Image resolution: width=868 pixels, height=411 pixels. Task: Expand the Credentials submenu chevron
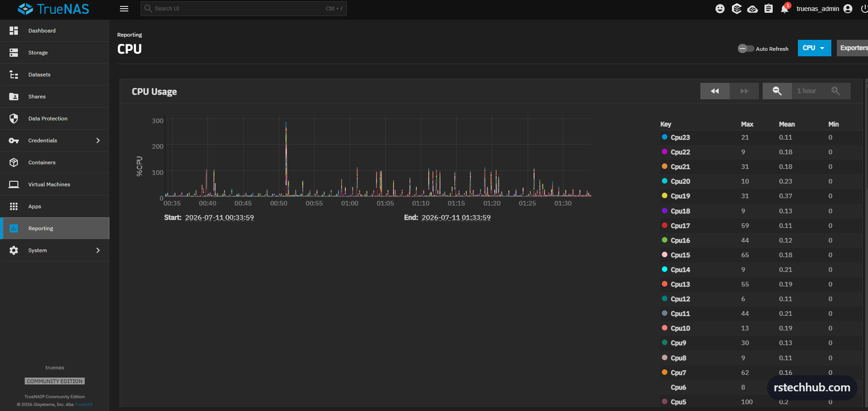[x=98, y=141]
